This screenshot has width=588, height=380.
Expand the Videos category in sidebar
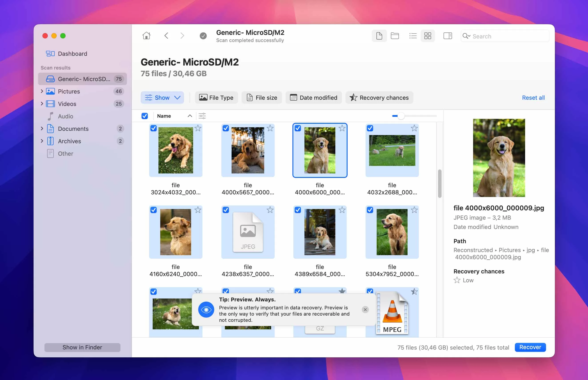[42, 104]
